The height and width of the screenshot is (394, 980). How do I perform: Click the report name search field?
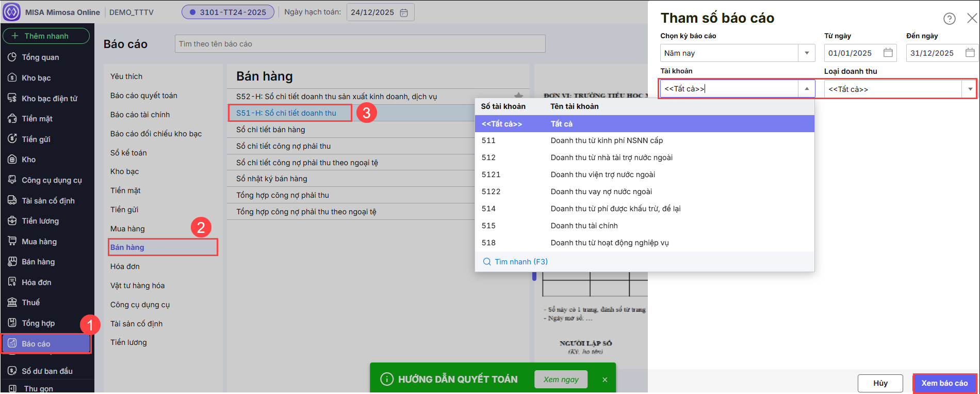click(360, 44)
